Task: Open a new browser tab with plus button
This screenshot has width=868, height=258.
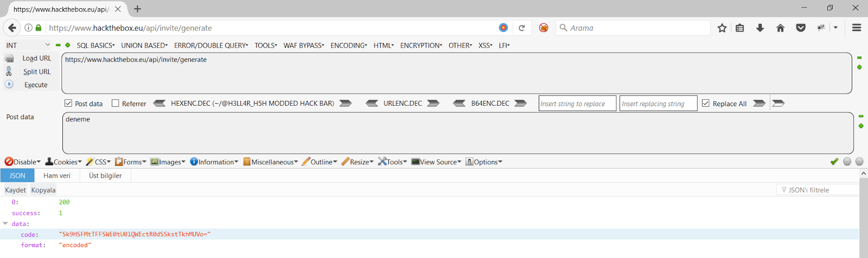Action: click(x=137, y=9)
